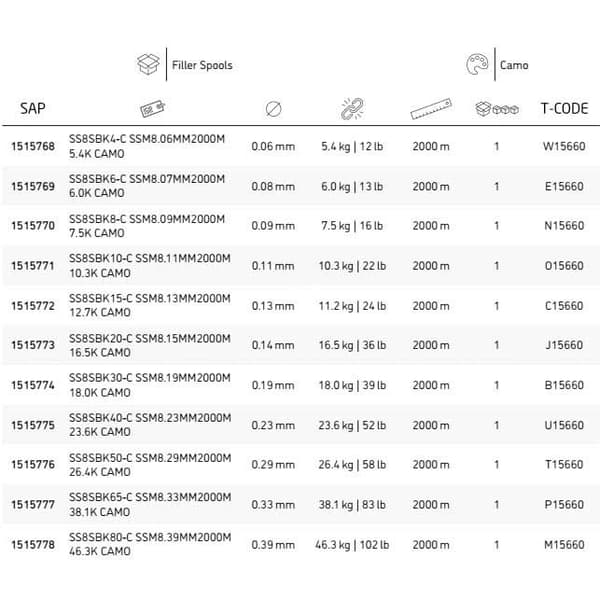Select T-code M15660 in last row
This screenshot has width=600, height=600.
pos(564,545)
